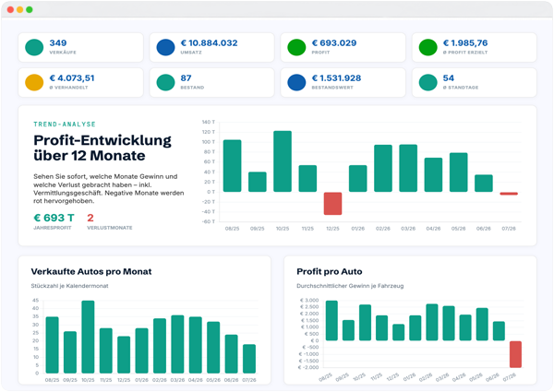Click the 12/25 bar in Verkaufte Autos chart

[x=124, y=355]
